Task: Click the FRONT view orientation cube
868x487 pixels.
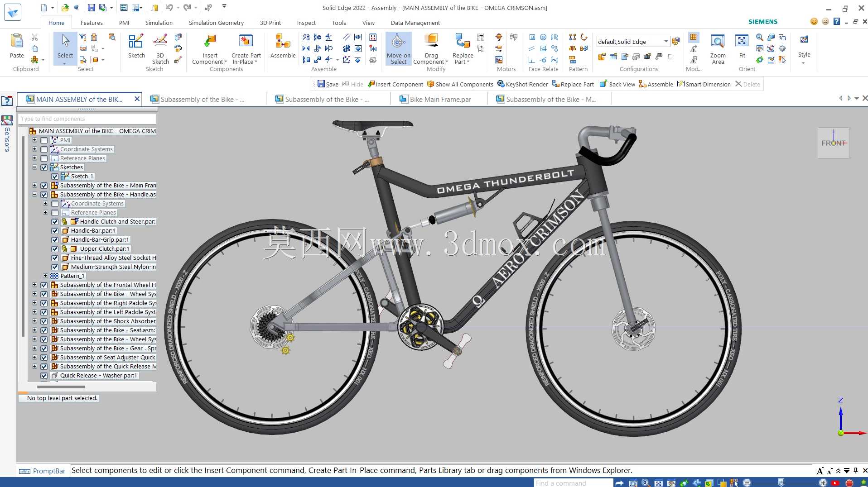Action: point(833,143)
